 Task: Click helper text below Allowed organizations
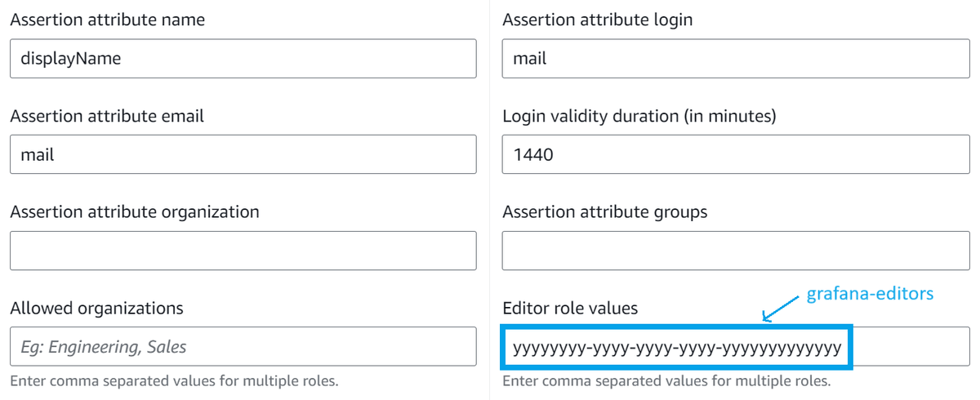pos(173,381)
